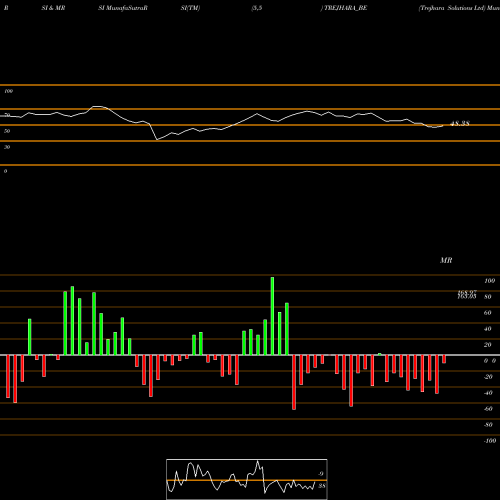Click the 'SI MunafaSutraR' header text
The width and height of the screenshot is (500, 500).
click(x=123, y=8)
